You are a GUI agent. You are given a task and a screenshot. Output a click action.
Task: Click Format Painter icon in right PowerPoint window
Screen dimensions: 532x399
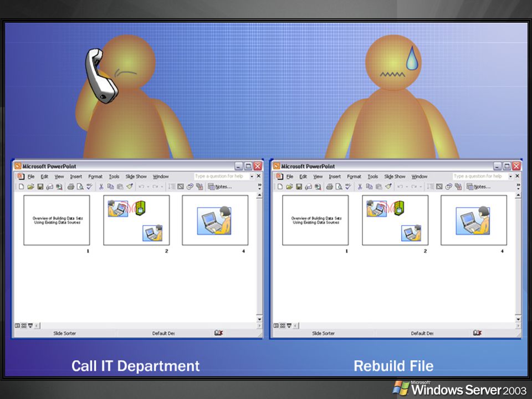388,187
